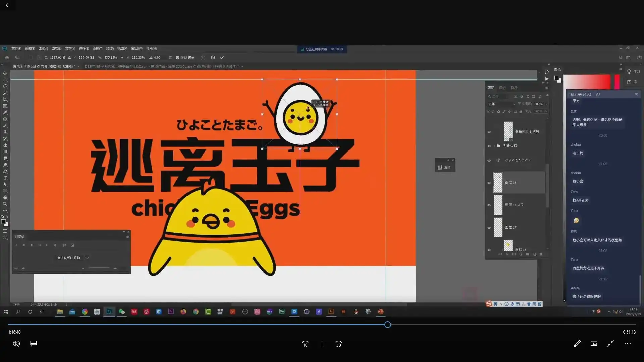
Task: Open the layer blend mode dropdown showing 正常
Action: point(502,104)
